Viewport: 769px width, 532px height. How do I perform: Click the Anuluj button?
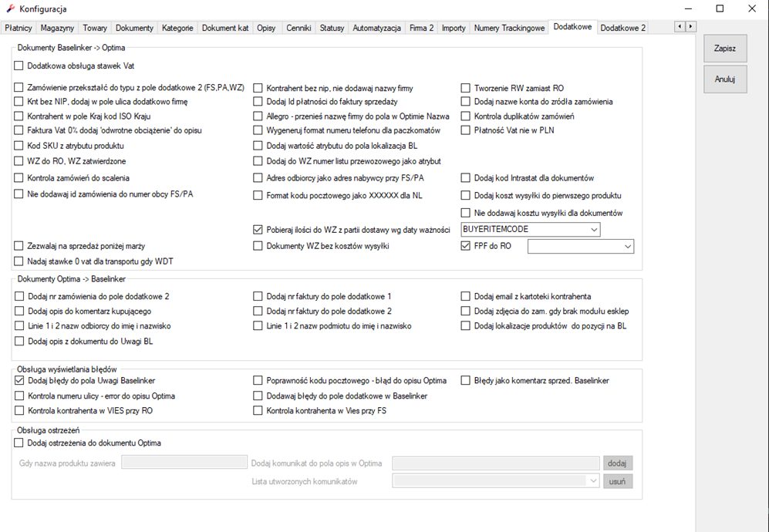point(725,79)
